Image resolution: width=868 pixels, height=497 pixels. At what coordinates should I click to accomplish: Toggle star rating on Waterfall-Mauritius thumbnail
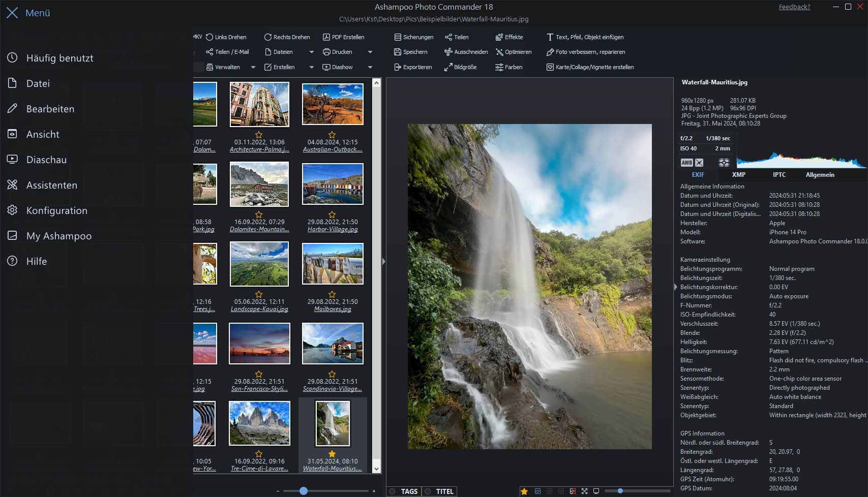332,454
